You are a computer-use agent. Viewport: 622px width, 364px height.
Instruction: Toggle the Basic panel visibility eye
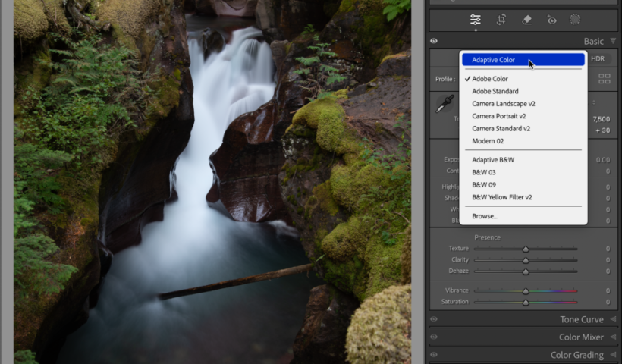(x=434, y=42)
